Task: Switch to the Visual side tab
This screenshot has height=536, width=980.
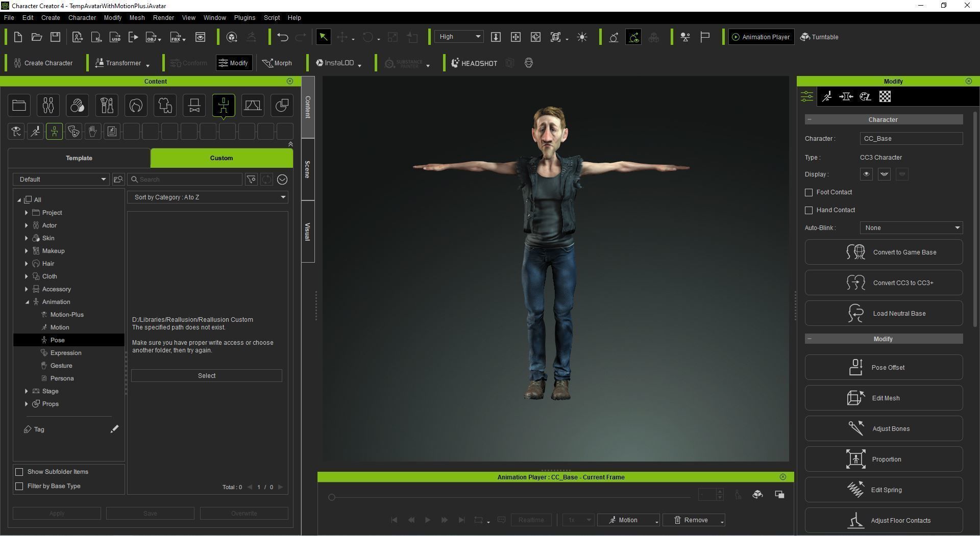Action: [x=308, y=232]
